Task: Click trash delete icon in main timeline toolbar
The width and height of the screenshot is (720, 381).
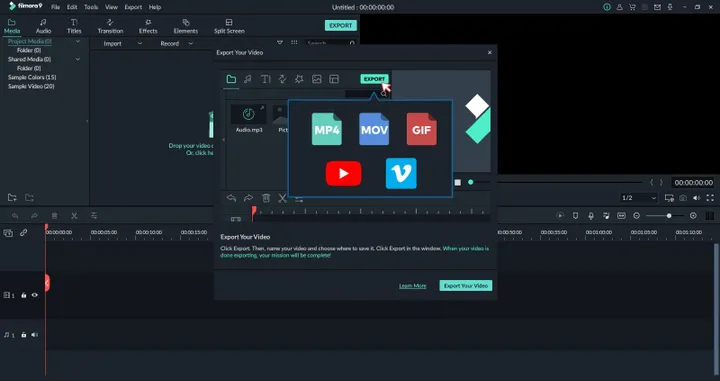Action: point(54,216)
